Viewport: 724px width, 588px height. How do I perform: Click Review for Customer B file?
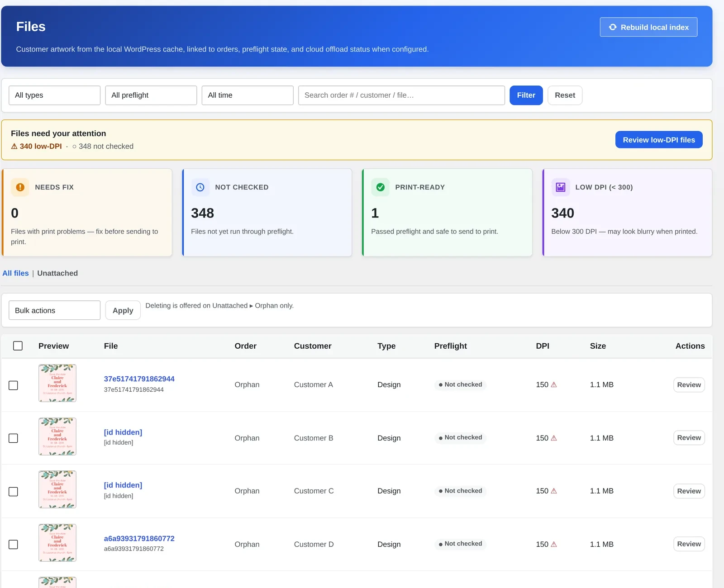click(689, 438)
